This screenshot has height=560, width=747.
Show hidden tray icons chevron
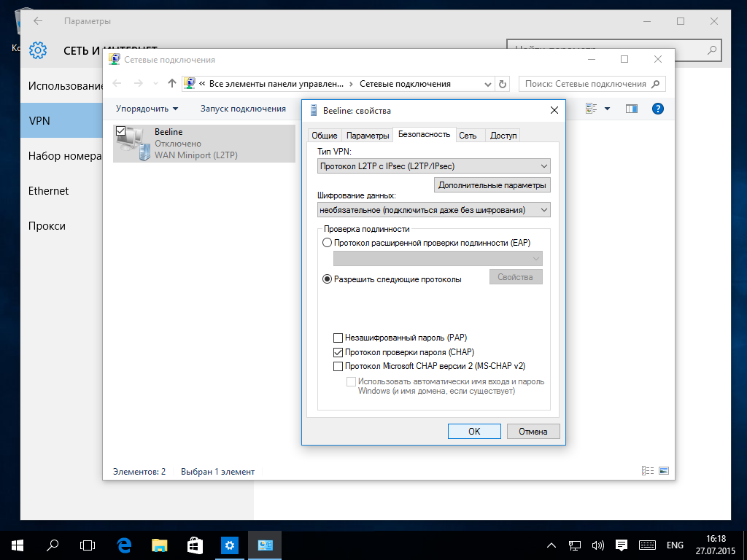(x=551, y=545)
